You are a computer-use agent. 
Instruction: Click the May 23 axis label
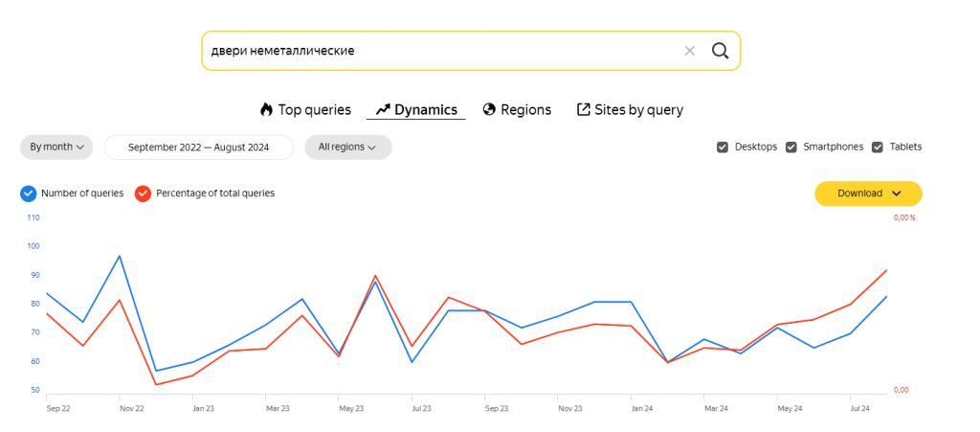click(x=351, y=408)
